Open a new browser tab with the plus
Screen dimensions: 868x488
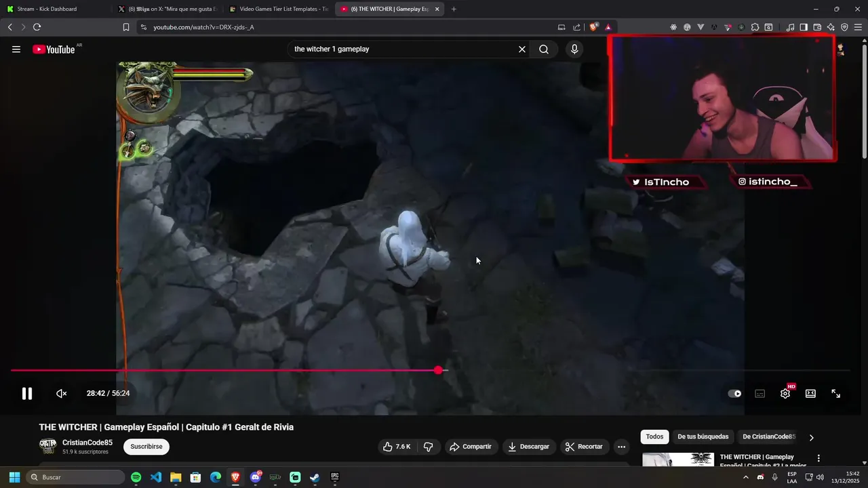click(454, 9)
